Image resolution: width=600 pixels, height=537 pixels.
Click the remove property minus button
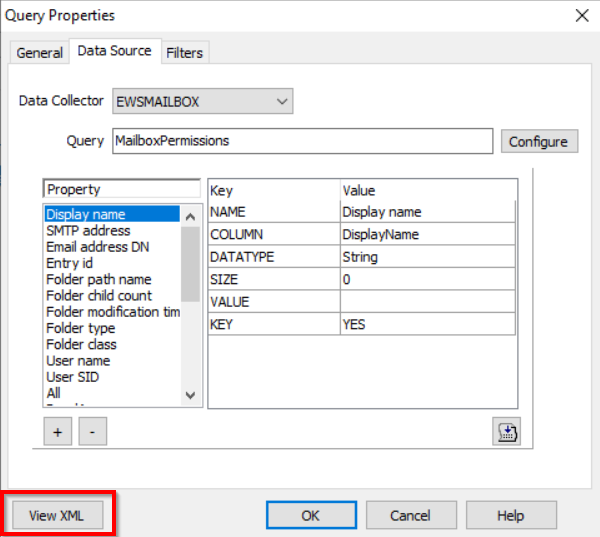(93, 432)
